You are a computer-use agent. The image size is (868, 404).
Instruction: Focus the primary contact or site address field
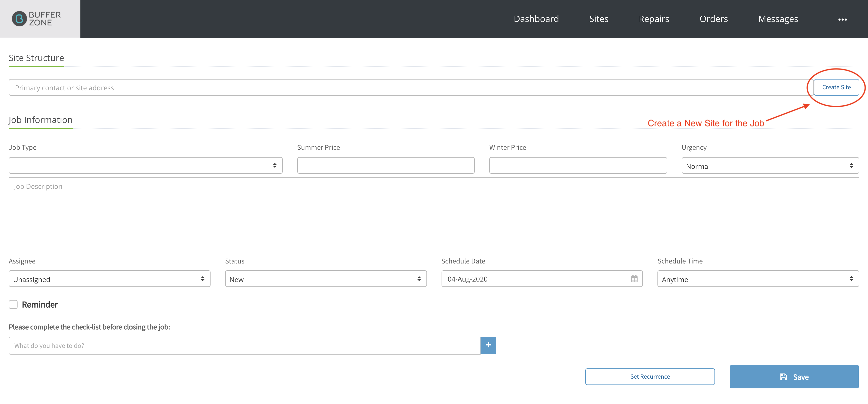point(411,88)
